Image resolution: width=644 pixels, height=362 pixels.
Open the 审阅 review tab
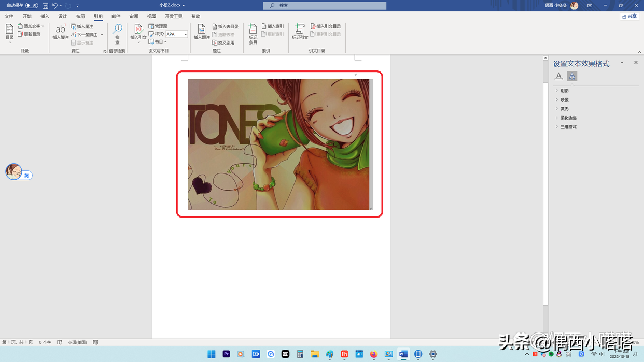(x=134, y=16)
